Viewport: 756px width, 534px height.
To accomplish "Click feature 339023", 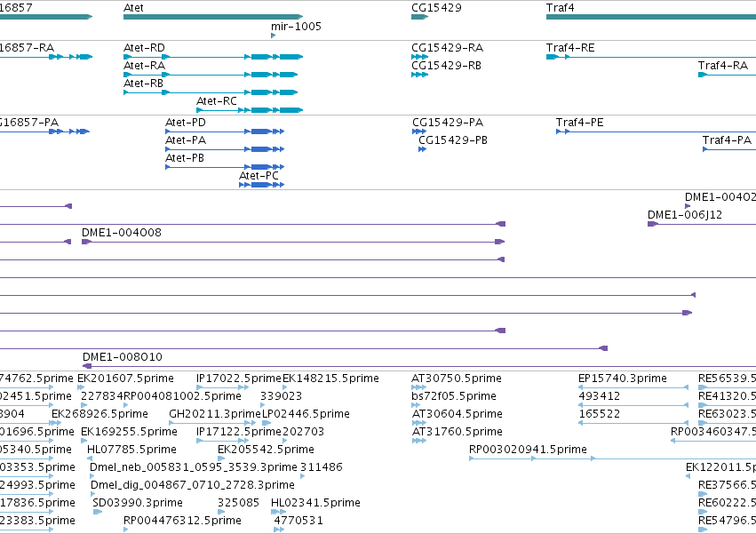I will (262, 405).
